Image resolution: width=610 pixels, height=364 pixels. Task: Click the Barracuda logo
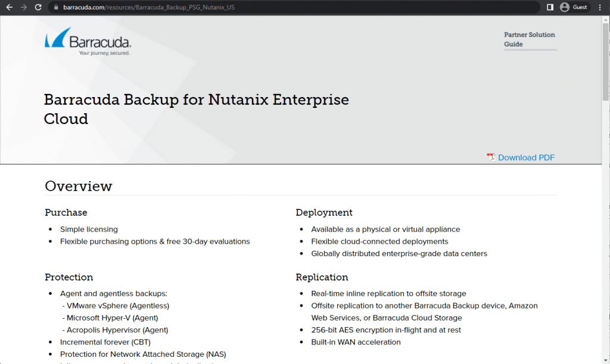(x=88, y=41)
